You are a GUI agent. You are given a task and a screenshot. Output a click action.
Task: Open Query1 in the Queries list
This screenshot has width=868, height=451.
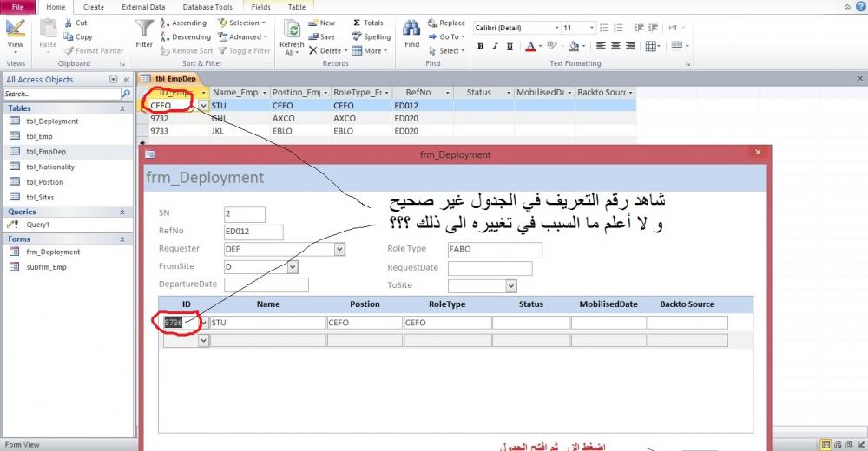point(37,225)
